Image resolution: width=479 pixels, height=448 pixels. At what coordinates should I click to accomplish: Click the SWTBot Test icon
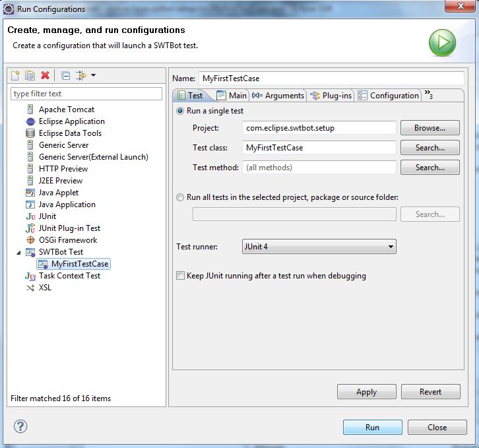(x=30, y=252)
